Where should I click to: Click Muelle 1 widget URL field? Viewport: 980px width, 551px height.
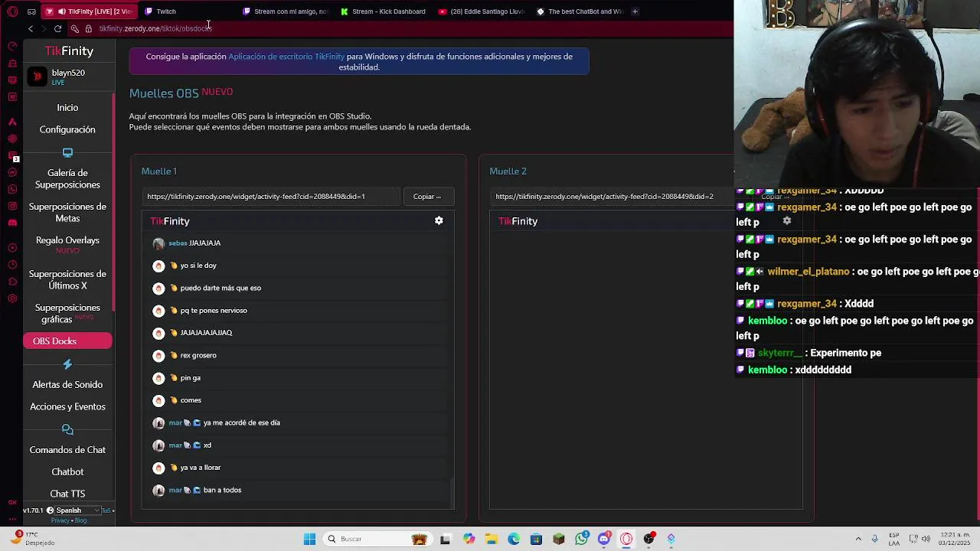pos(271,197)
